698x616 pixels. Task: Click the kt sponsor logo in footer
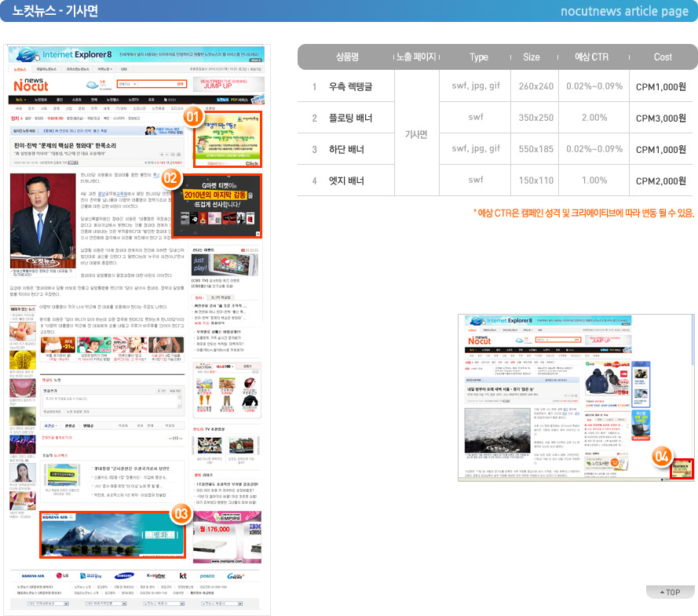[x=183, y=575]
